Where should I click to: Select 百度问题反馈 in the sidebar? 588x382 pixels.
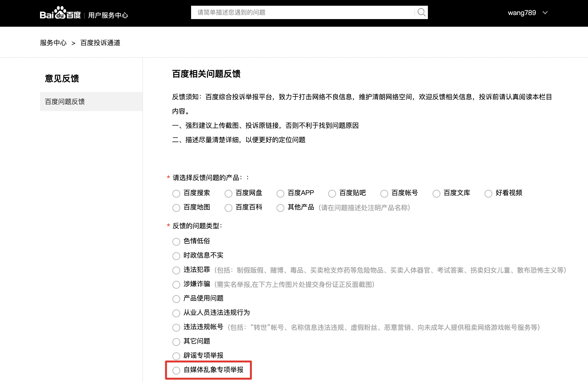pyautogui.click(x=91, y=102)
